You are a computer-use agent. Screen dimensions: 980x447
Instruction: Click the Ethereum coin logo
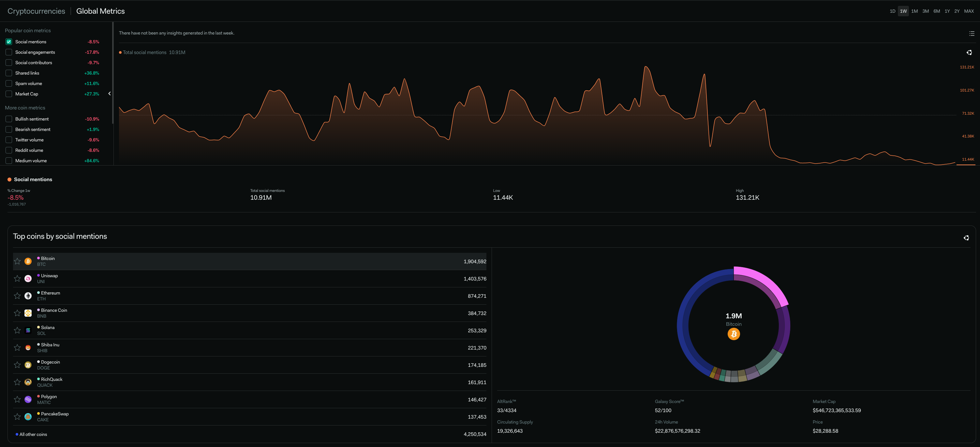28,296
